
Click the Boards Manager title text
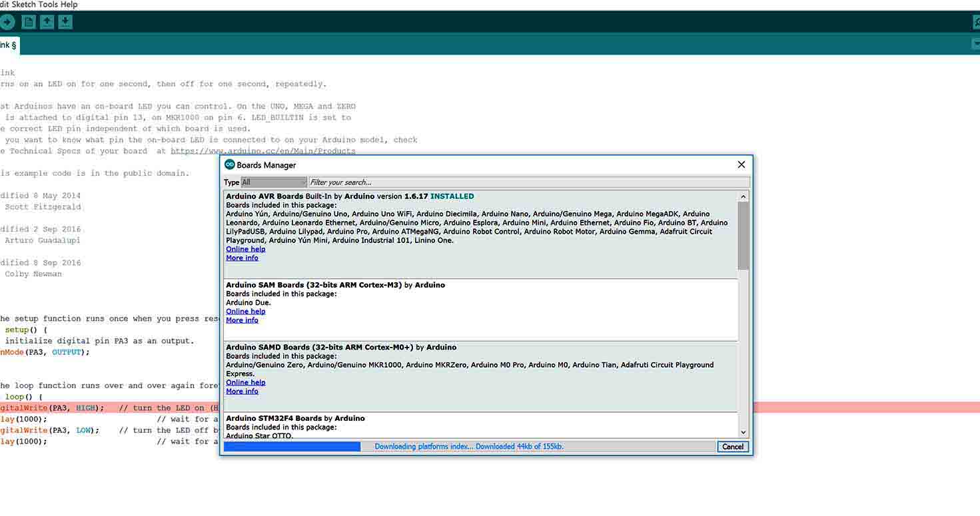click(266, 165)
